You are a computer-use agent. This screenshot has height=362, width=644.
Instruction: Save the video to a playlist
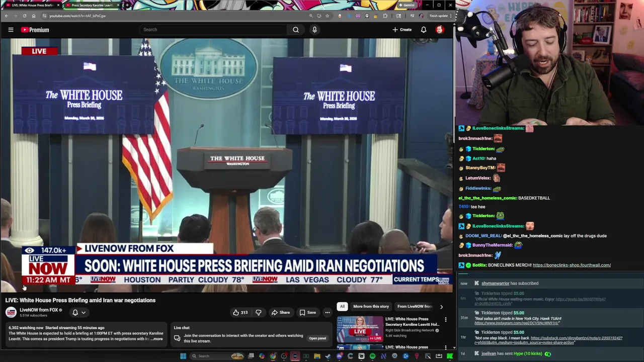[307, 312]
